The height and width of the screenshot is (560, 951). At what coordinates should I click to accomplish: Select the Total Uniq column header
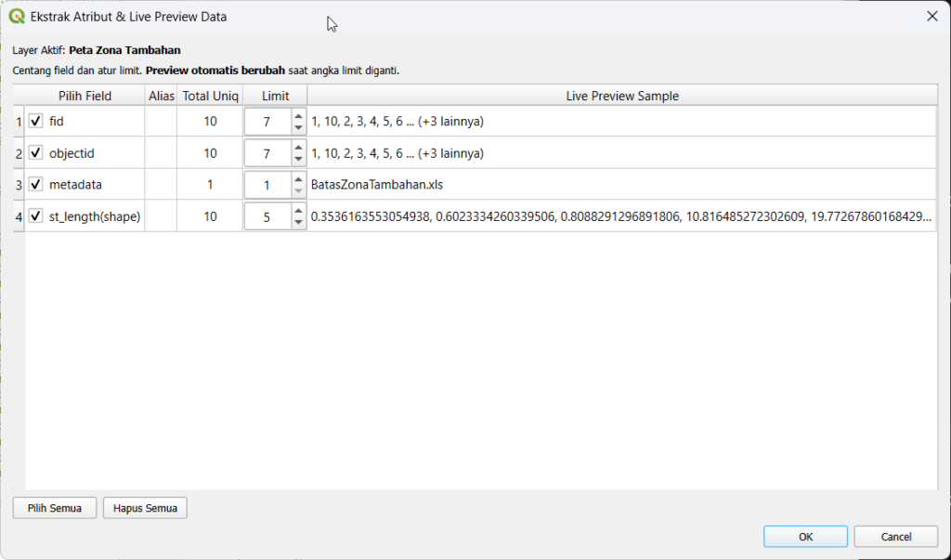[210, 96]
